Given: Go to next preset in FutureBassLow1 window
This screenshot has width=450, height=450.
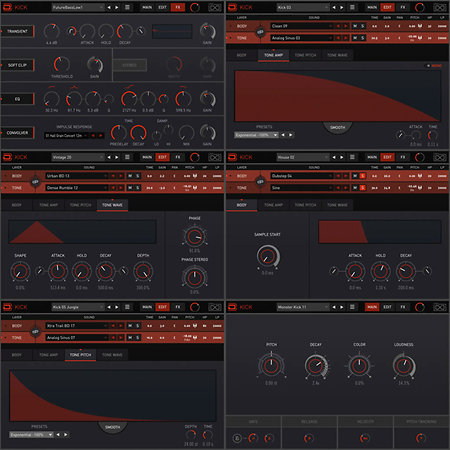Looking at the screenshot, I should 117,7.
